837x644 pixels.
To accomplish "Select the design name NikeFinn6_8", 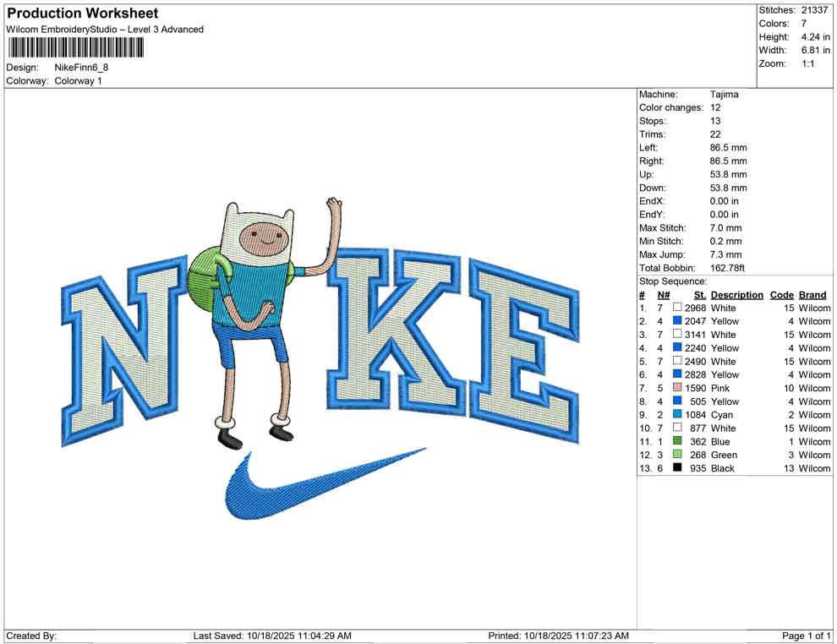I will [x=81, y=68].
